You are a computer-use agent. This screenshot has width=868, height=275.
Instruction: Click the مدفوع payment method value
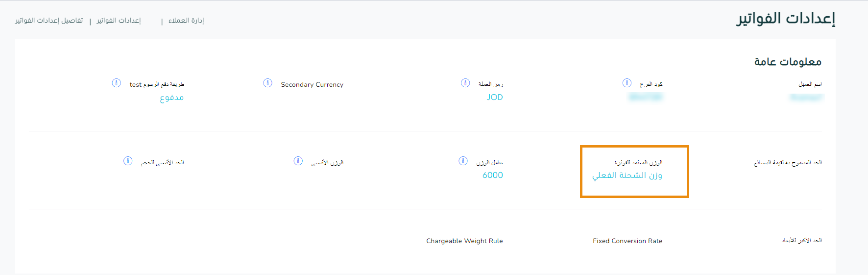172,98
